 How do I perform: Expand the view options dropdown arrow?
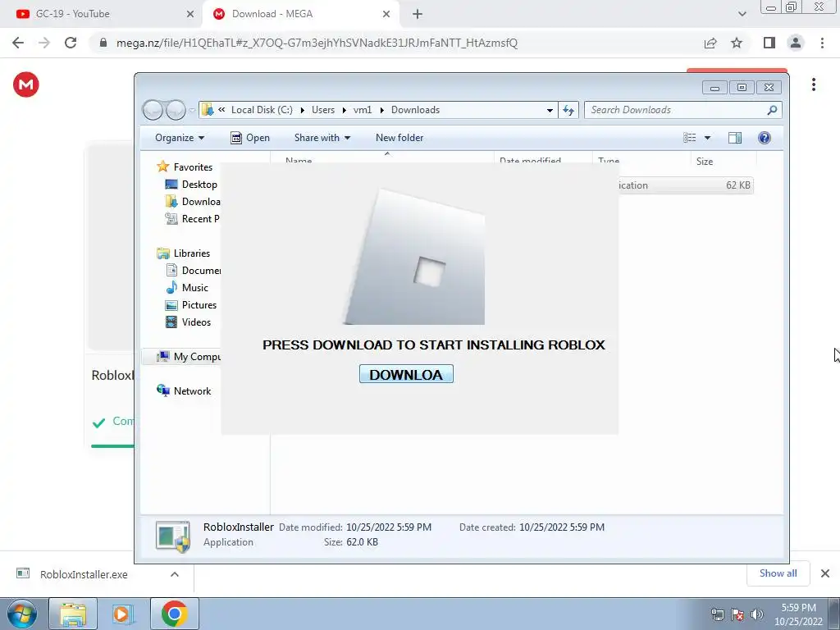707,138
